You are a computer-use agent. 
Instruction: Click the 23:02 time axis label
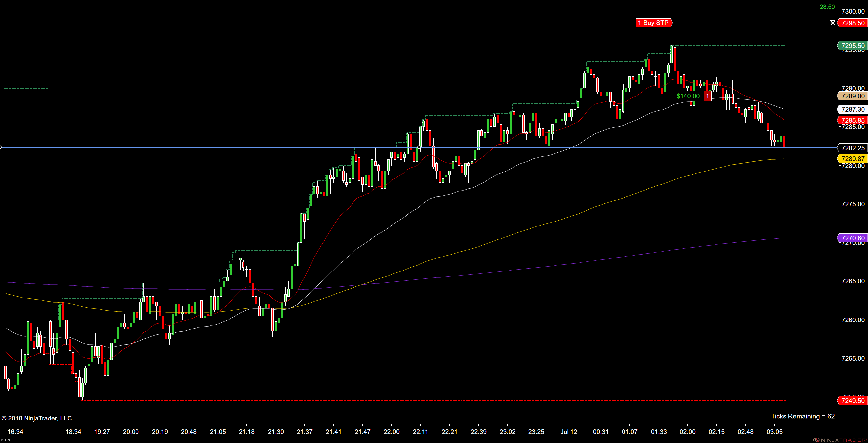tap(508, 432)
